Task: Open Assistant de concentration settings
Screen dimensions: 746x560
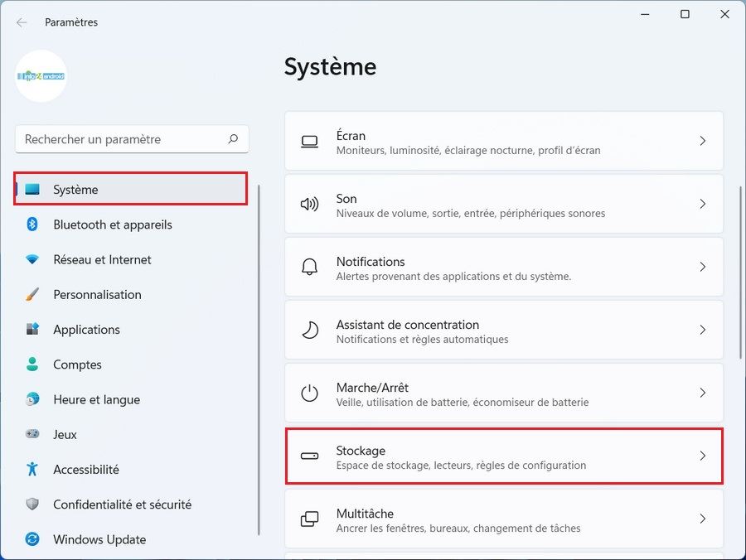Action: tap(504, 330)
